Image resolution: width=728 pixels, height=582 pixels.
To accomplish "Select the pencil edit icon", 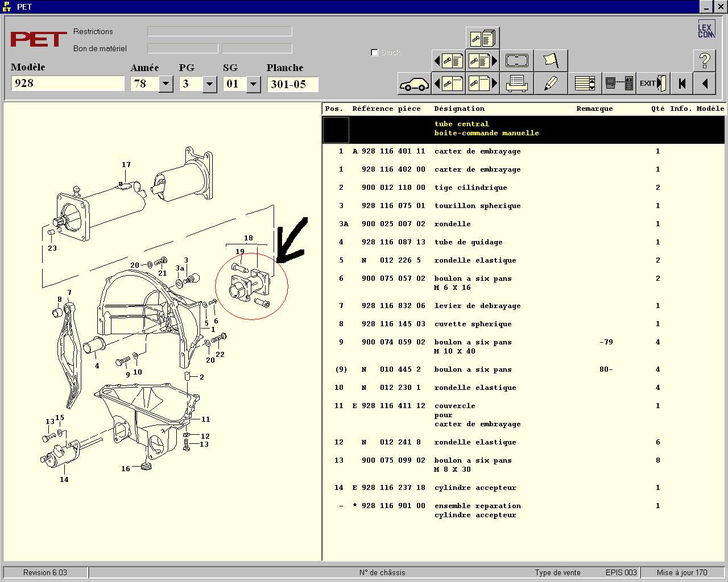I will (x=551, y=84).
